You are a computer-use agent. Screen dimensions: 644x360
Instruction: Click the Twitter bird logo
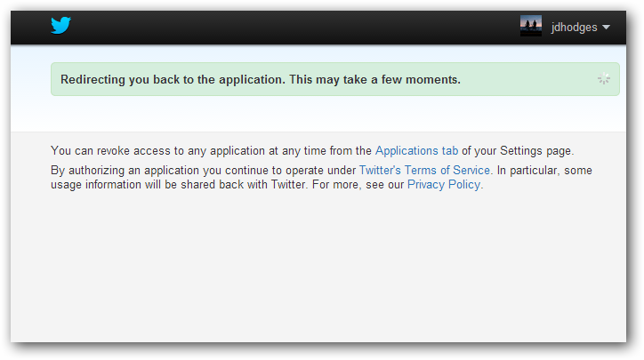pyautogui.click(x=60, y=26)
